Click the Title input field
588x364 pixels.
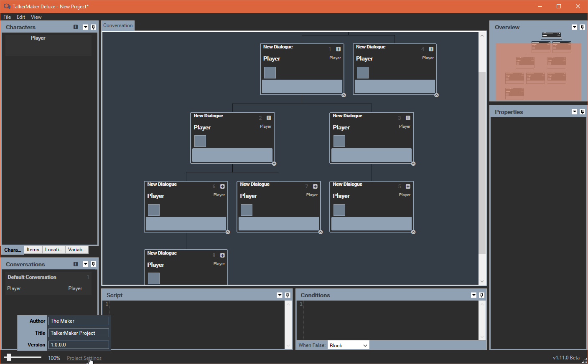79,333
